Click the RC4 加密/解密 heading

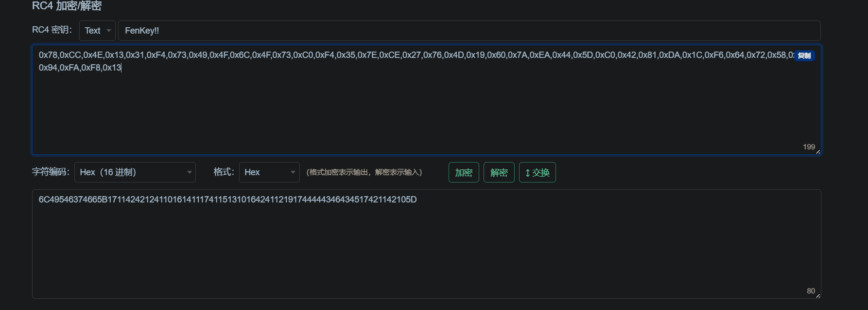[67, 6]
